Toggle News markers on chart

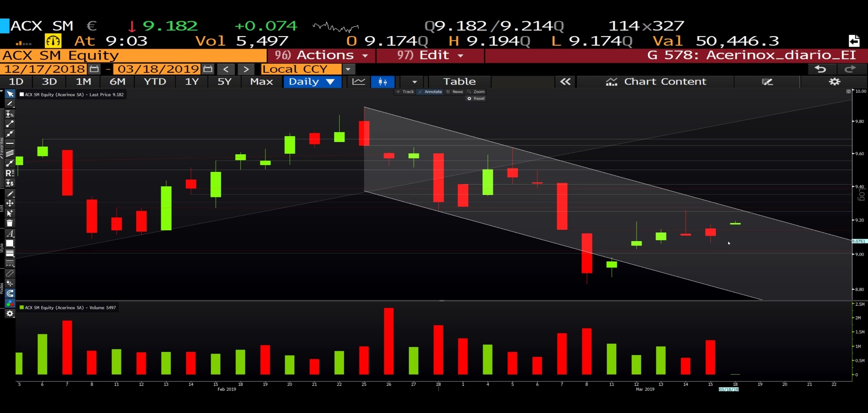click(x=455, y=92)
